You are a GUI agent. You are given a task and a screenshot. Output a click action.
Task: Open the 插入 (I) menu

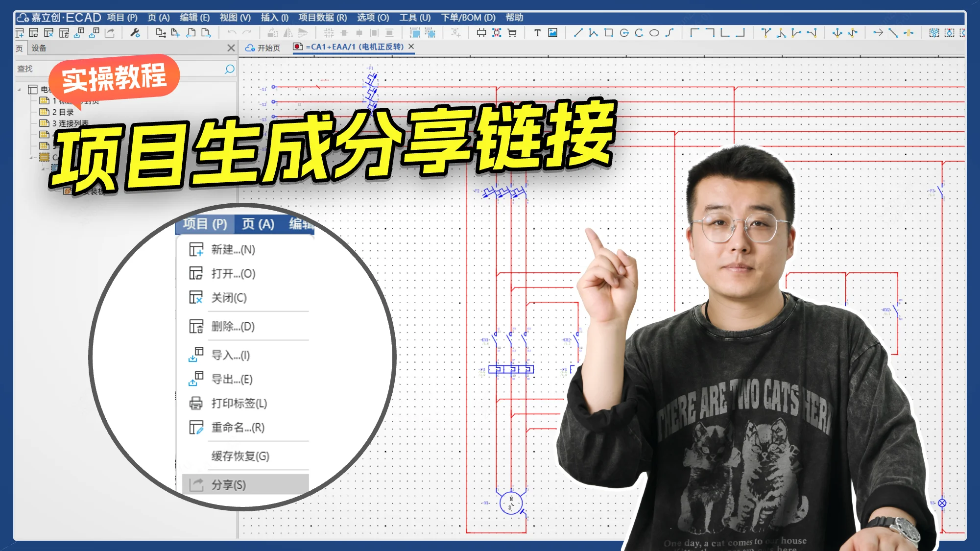click(x=274, y=18)
